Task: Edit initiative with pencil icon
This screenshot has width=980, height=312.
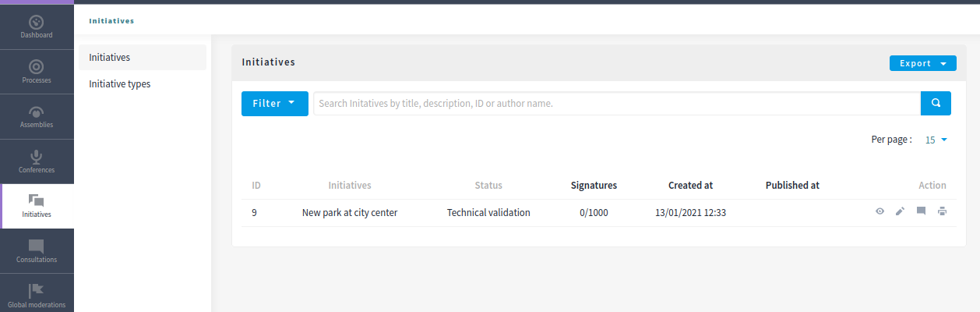Action: tap(900, 211)
